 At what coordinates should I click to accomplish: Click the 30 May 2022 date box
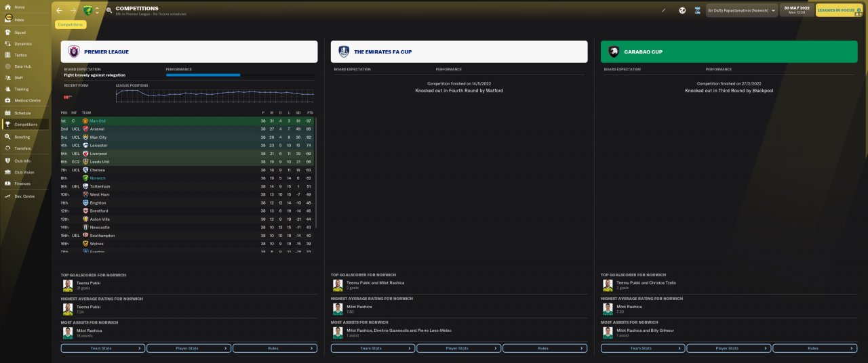(797, 10)
